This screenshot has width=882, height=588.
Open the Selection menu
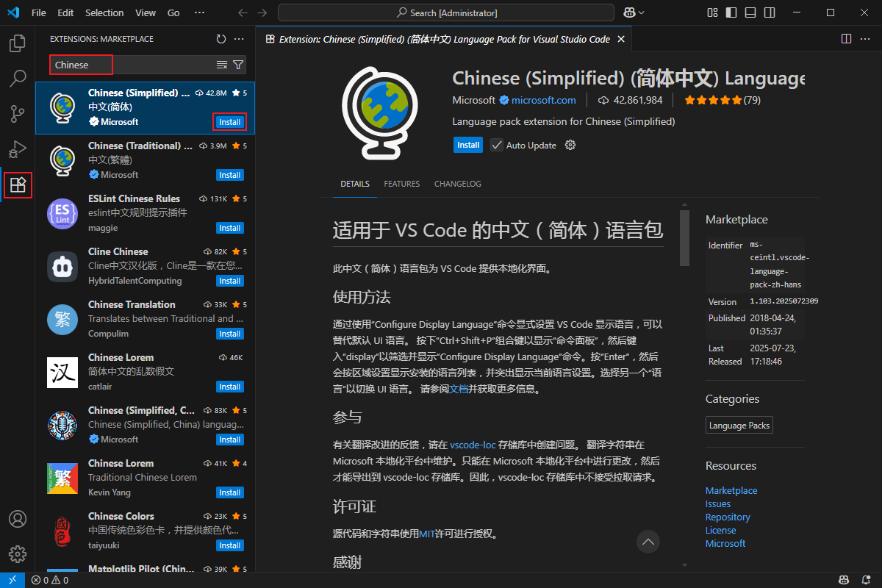104,12
